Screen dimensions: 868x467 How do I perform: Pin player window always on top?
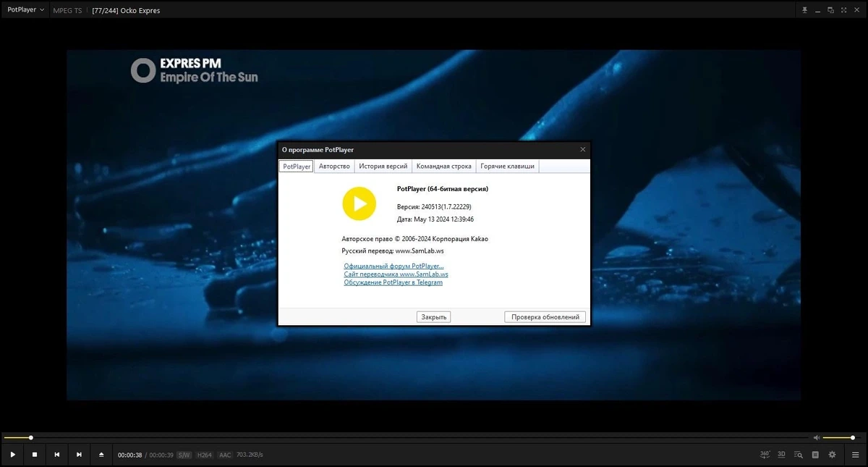(804, 10)
